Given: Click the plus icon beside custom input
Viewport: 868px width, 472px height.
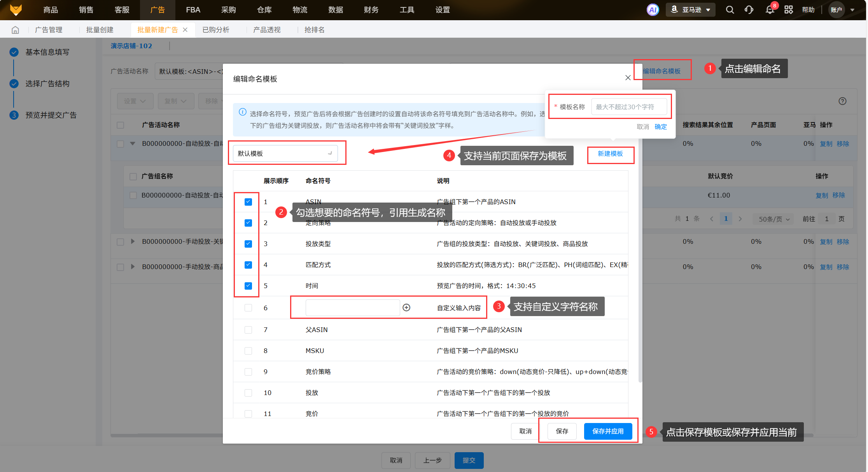Looking at the screenshot, I should click(x=406, y=308).
